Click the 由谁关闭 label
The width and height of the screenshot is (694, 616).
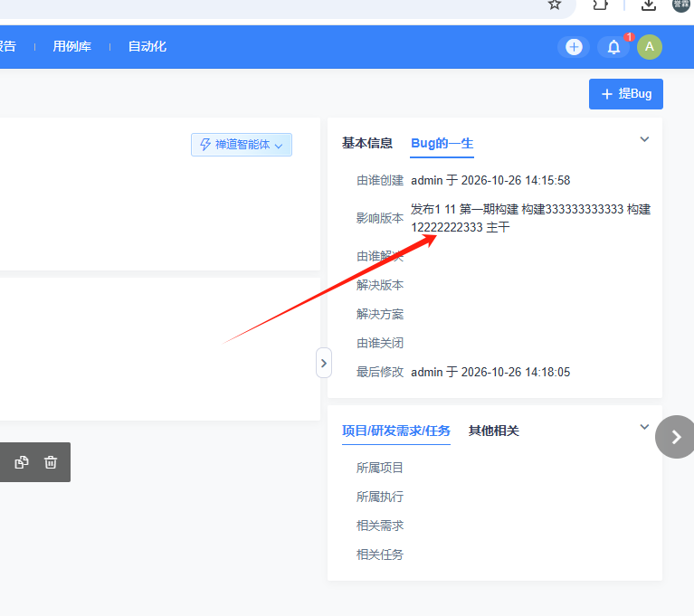point(380,343)
